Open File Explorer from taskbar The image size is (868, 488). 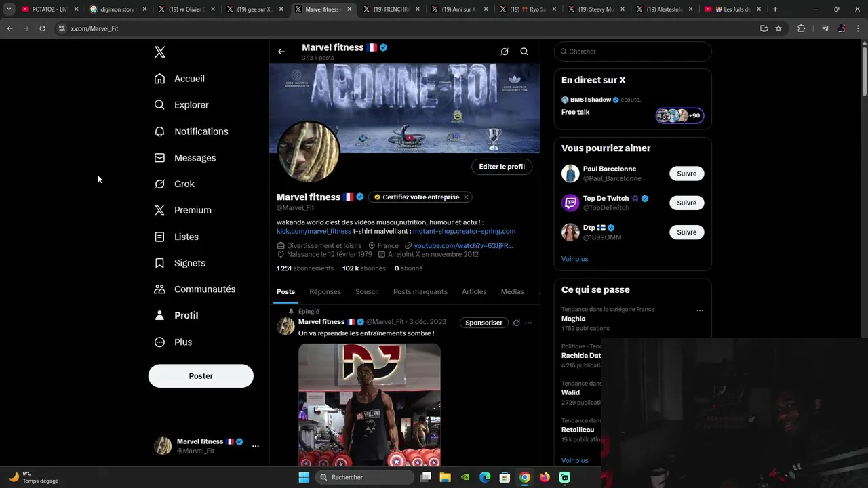pyautogui.click(x=446, y=477)
